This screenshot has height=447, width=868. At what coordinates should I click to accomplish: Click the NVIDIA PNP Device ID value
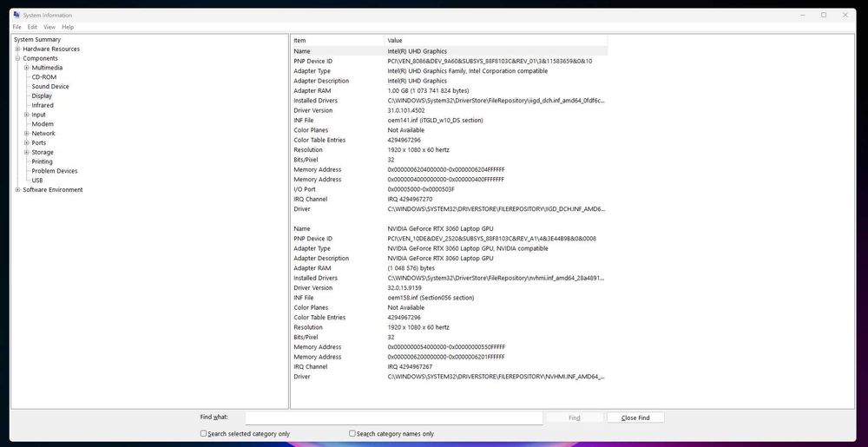[491, 239]
